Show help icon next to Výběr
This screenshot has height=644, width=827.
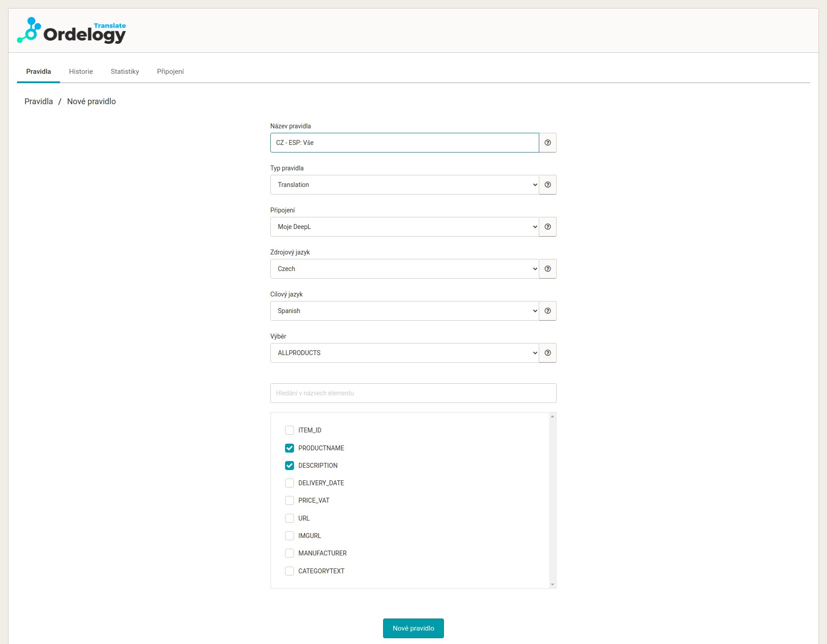(547, 353)
